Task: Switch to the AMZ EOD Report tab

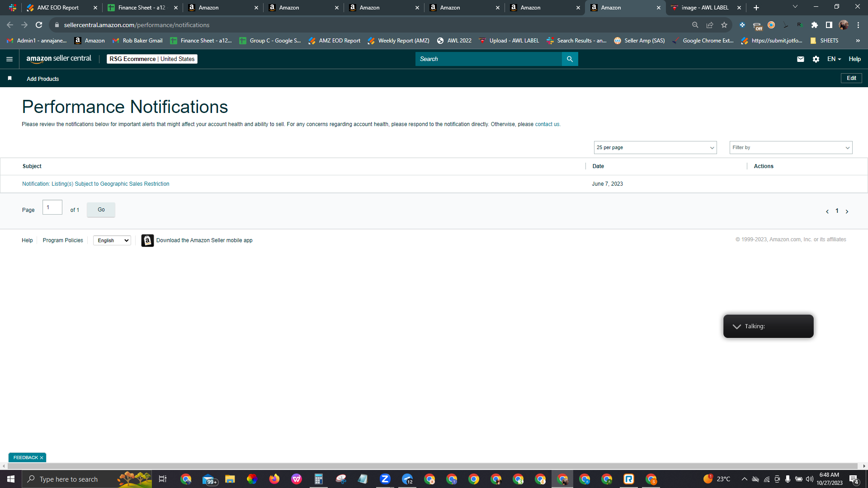Action: (x=62, y=8)
